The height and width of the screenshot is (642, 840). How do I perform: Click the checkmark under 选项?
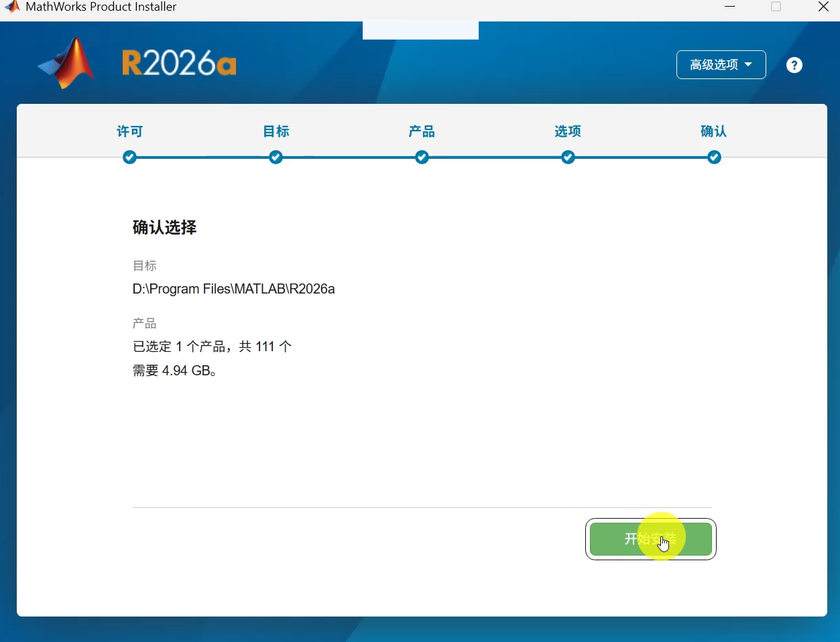pyautogui.click(x=568, y=157)
